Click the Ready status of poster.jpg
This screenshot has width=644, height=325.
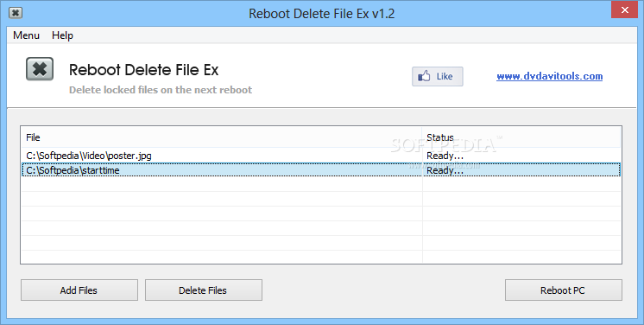pos(445,156)
